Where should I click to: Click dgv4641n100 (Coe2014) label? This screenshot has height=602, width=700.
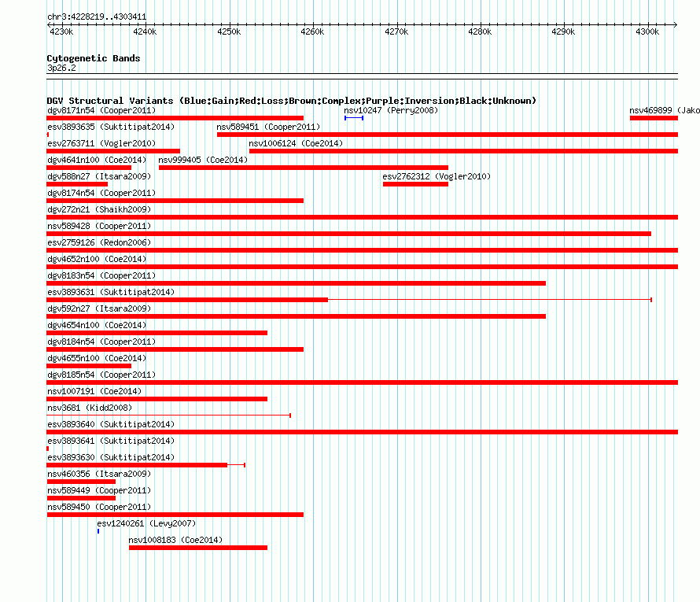tap(97, 160)
